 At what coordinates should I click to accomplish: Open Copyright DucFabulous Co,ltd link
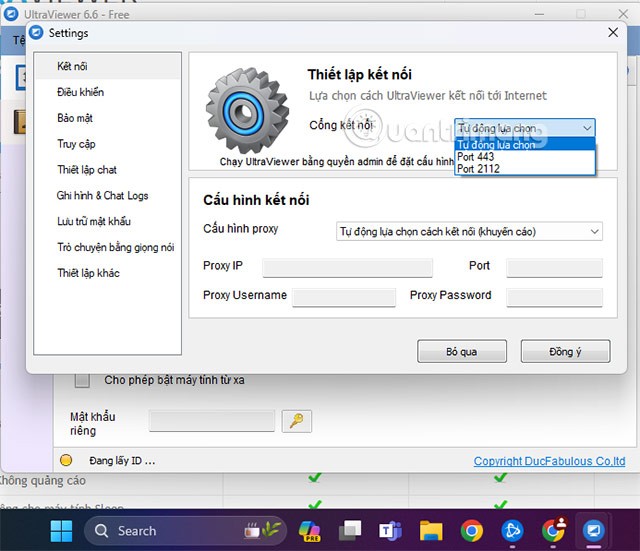(x=549, y=461)
